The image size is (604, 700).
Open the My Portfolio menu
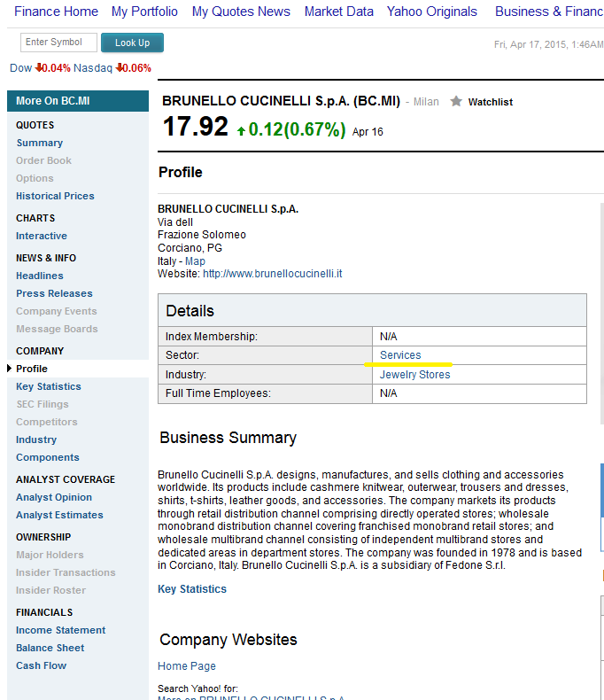(144, 12)
